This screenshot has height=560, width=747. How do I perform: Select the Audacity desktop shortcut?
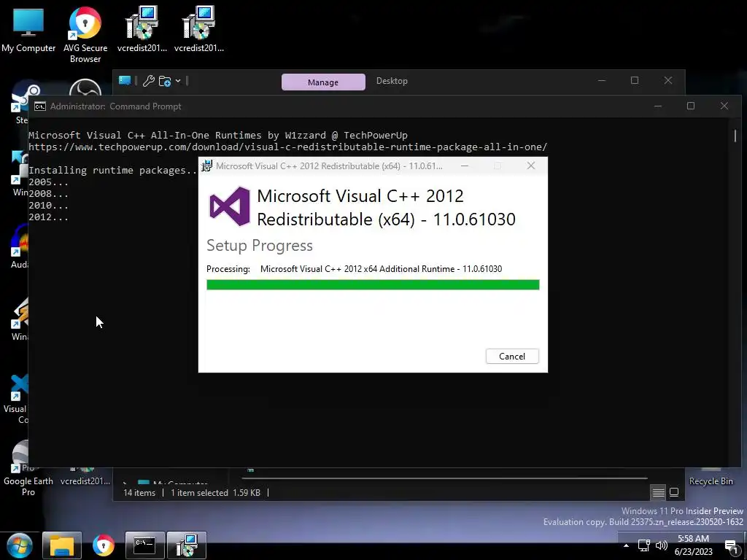coord(19,246)
